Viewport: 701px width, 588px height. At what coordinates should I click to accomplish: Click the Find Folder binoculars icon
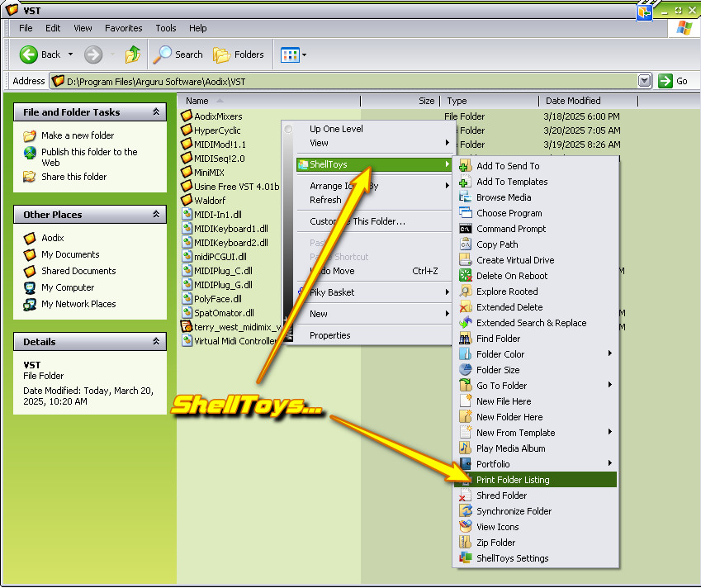click(x=466, y=339)
